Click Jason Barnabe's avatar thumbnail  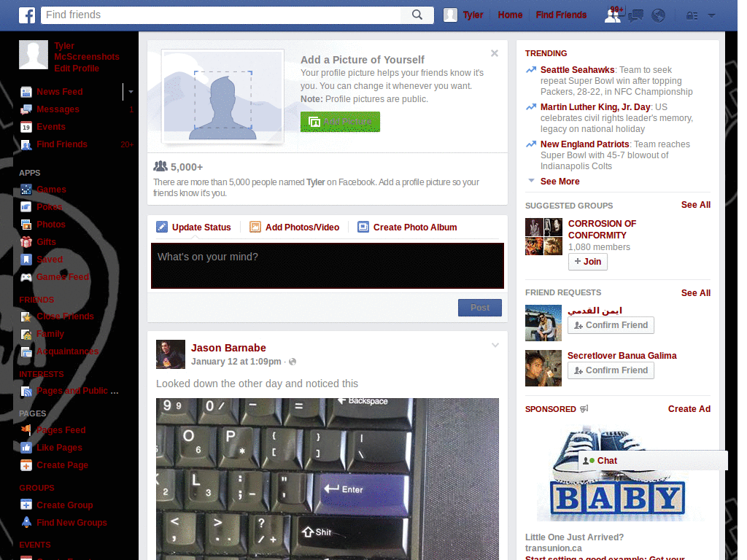[x=171, y=354]
